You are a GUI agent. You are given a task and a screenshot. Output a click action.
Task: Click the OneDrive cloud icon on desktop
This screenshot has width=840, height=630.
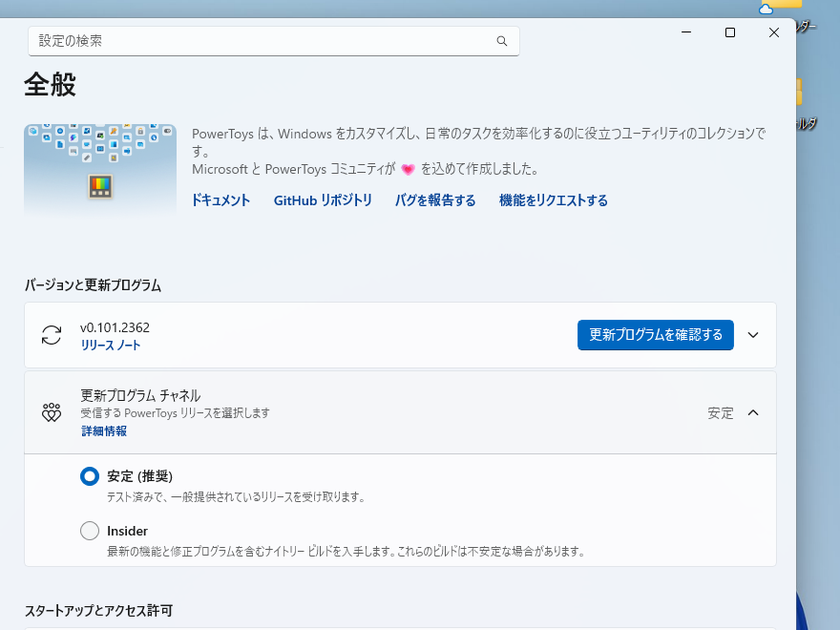(x=766, y=9)
